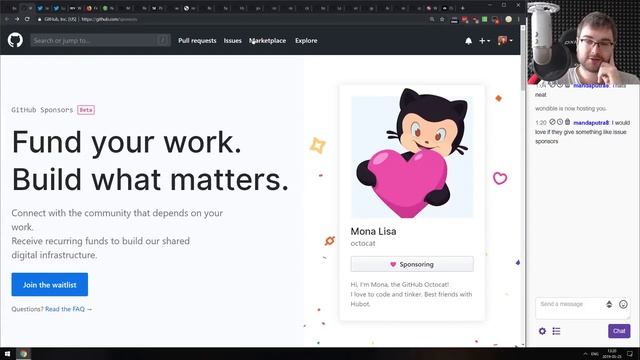Ban user icon in 1:20 message
Screen dimensions: 640x360
click(x=552, y=122)
